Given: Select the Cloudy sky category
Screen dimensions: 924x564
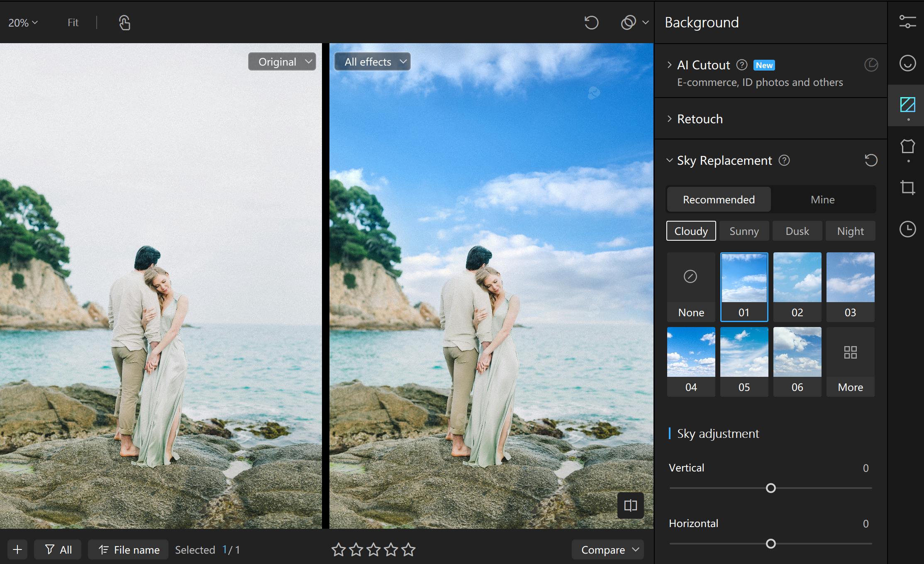Looking at the screenshot, I should (x=691, y=231).
